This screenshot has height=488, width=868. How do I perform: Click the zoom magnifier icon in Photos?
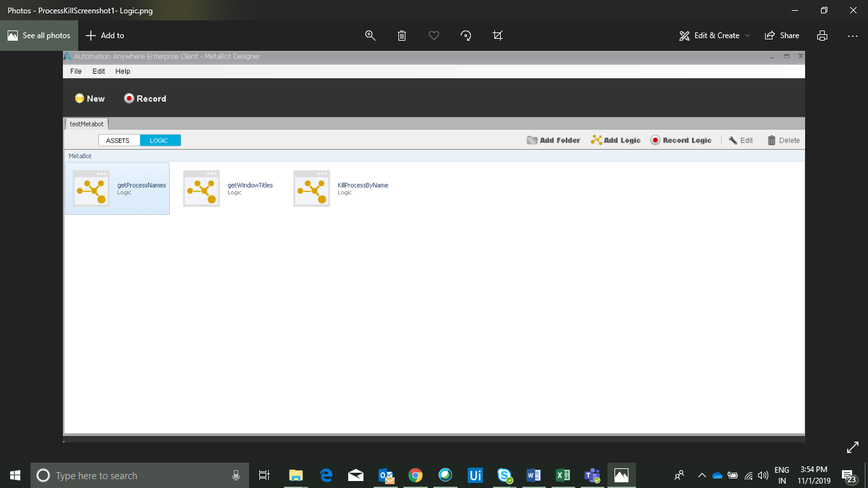(370, 36)
